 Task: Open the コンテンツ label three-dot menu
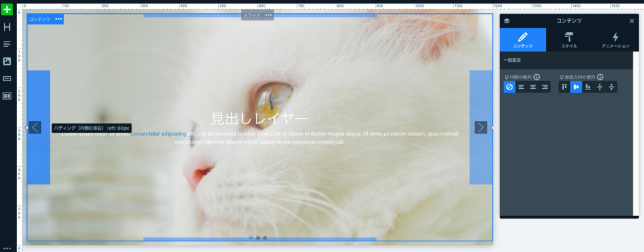[58, 19]
